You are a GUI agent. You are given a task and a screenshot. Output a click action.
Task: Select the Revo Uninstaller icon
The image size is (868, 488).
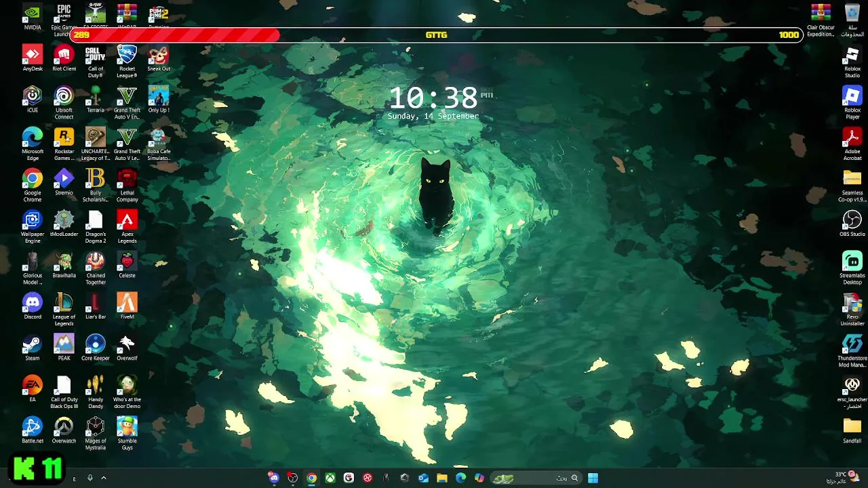[852, 310]
